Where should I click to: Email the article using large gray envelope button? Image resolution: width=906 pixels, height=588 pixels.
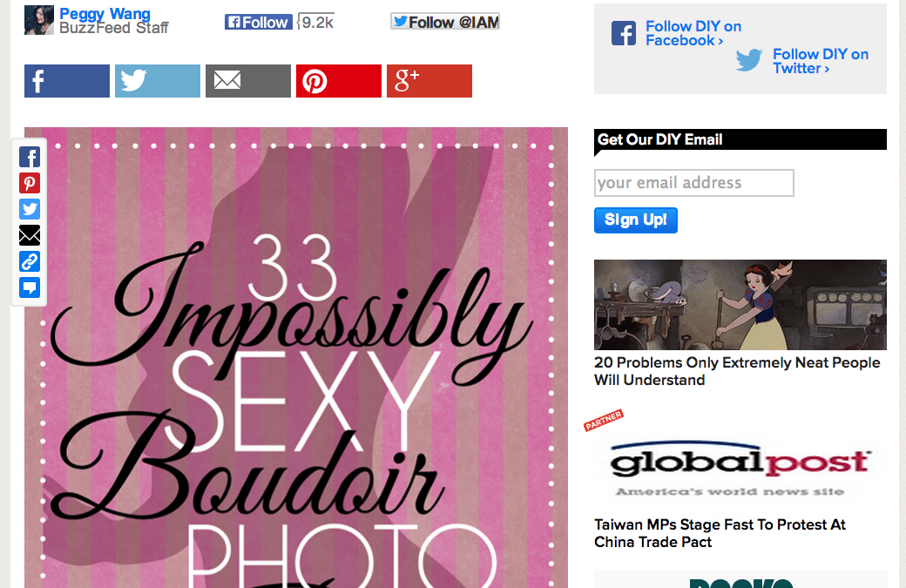click(x=248, y=81)
